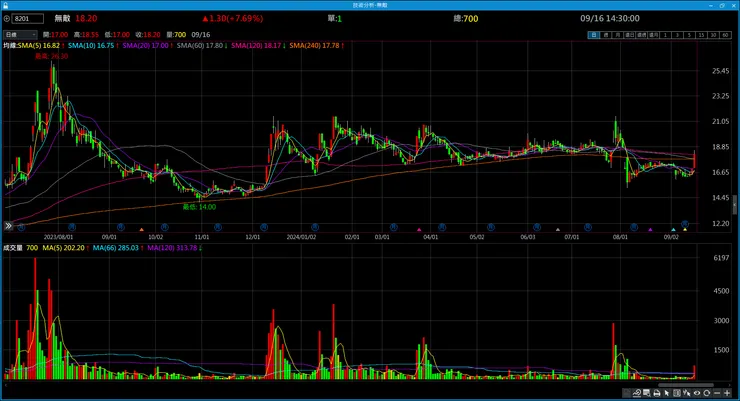The image size is (740, 401).
Task: Click the vertical resize handle at right edge
Action: [735, 205]
